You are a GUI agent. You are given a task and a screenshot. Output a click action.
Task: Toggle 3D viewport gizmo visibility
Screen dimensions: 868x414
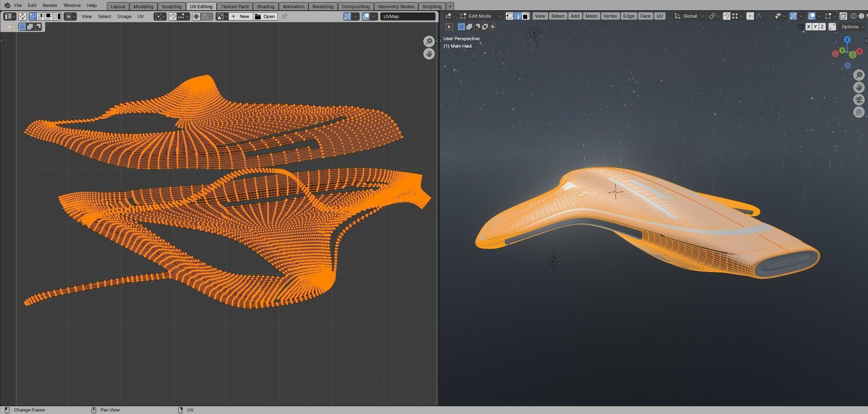pos(793,16)
